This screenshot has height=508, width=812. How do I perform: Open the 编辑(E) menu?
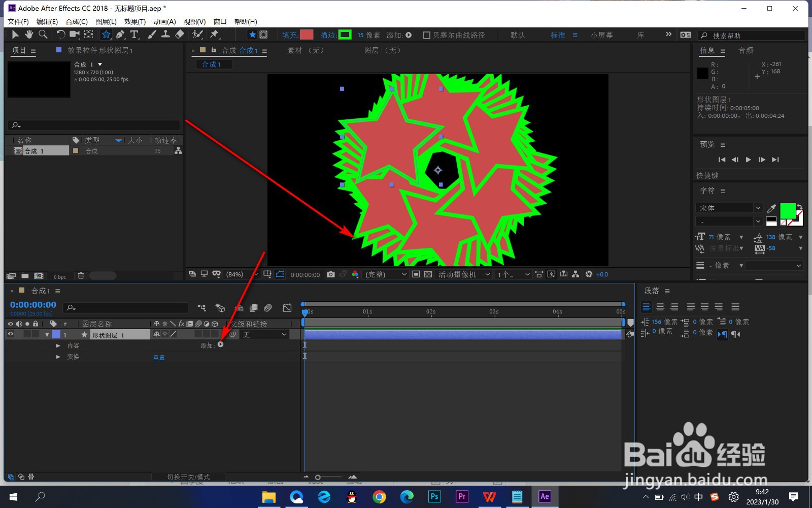point(47,22)
